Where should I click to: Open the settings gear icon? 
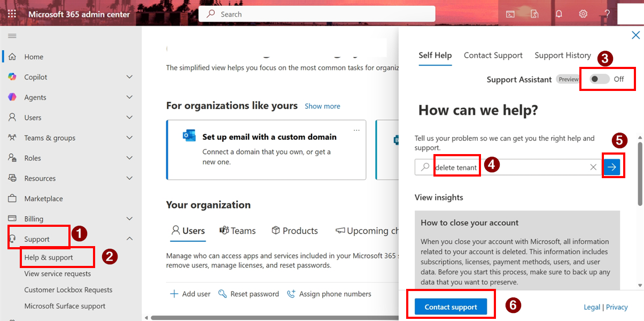click(583, 14)
